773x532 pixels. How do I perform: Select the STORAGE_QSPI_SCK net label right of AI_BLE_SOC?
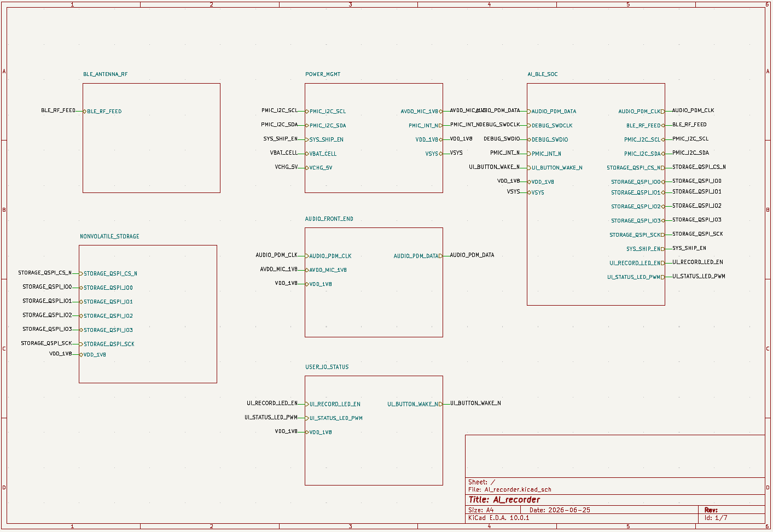tap(698, 234)
